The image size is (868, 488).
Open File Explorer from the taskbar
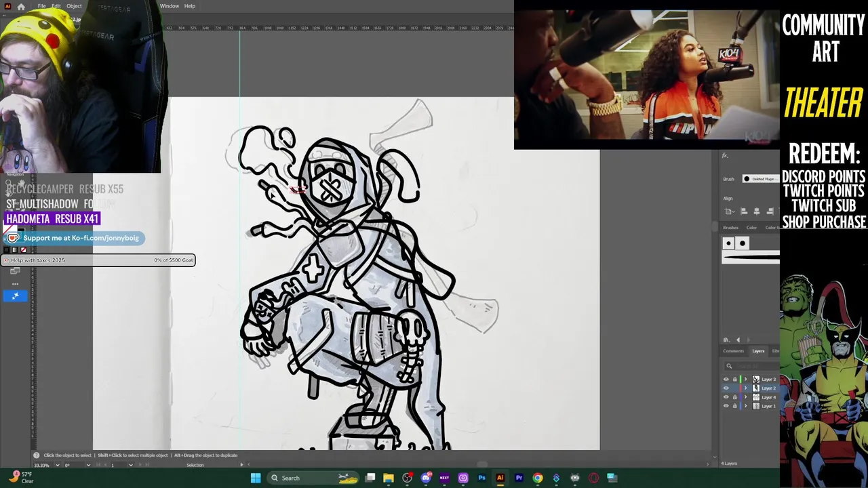(x=389, y=478)
